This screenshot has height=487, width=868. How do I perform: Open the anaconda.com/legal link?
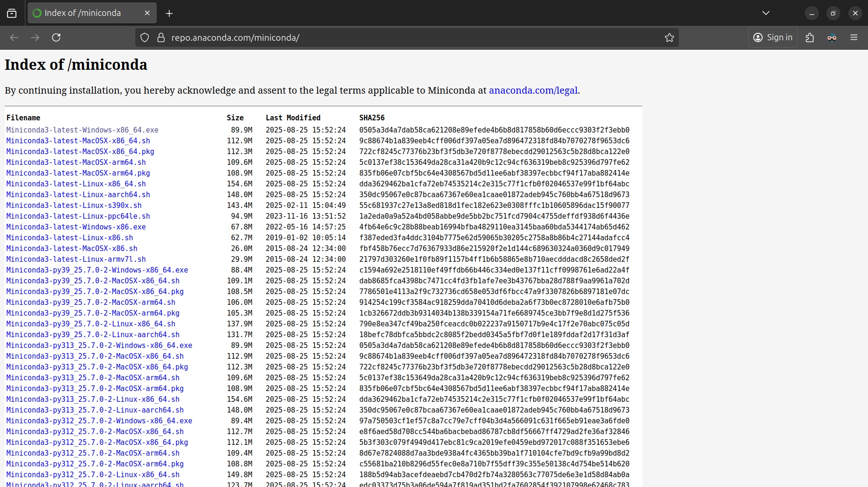pyautogui.click(x=532, y=90)
